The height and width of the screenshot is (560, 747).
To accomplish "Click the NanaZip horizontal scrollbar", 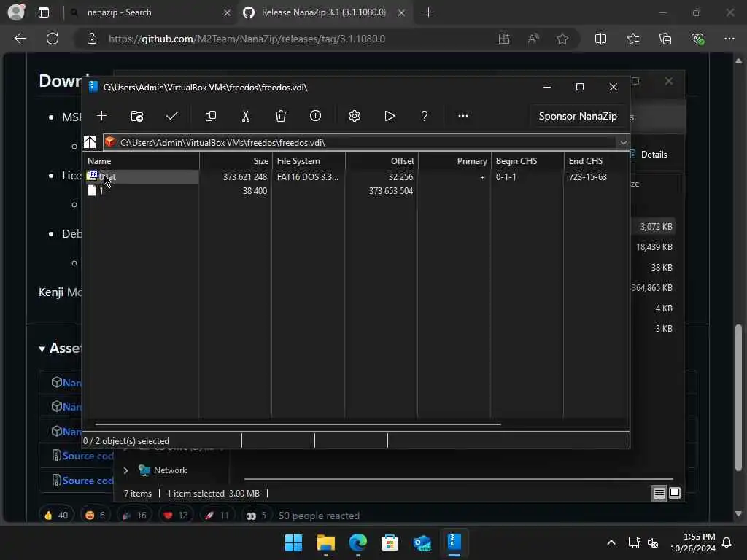I will point(298,424).
